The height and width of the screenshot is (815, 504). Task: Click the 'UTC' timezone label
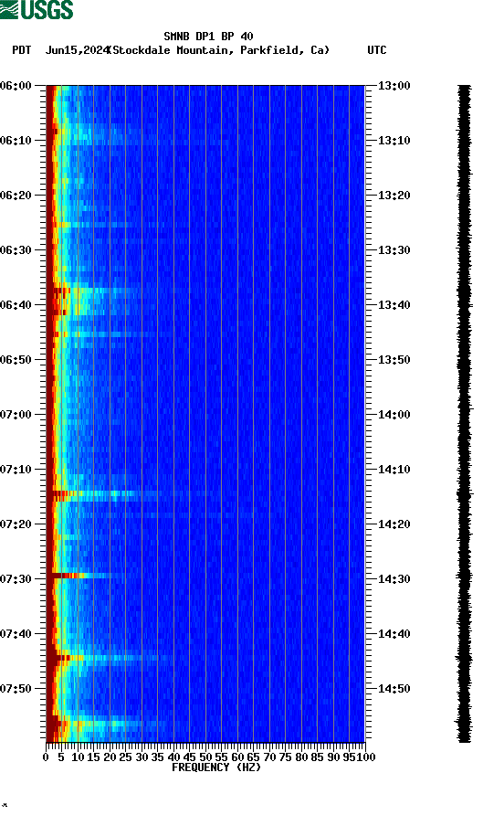point(377,50)
